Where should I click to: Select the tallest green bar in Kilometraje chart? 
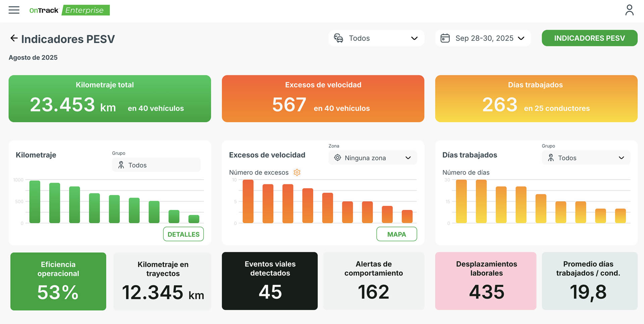35,202
